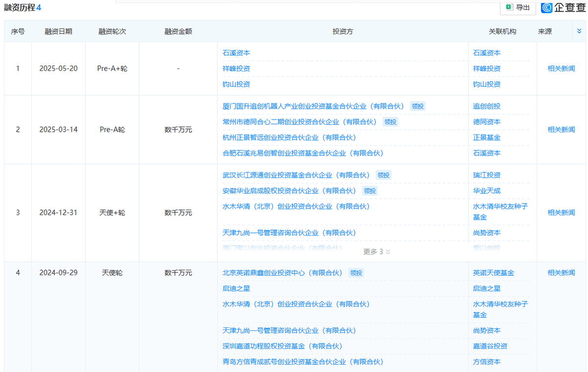Open related institution 正景基金
This screenshot has width=588, height=372.
click(487, 138)
